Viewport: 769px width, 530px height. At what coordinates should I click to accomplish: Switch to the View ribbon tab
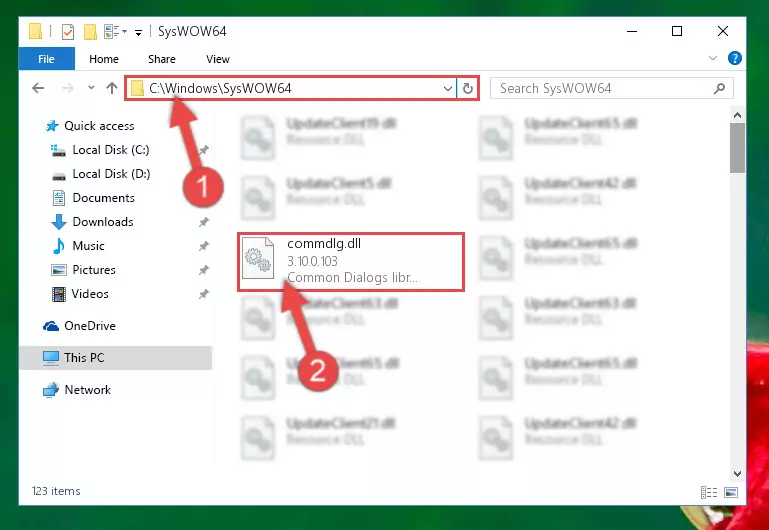[218, 59]
